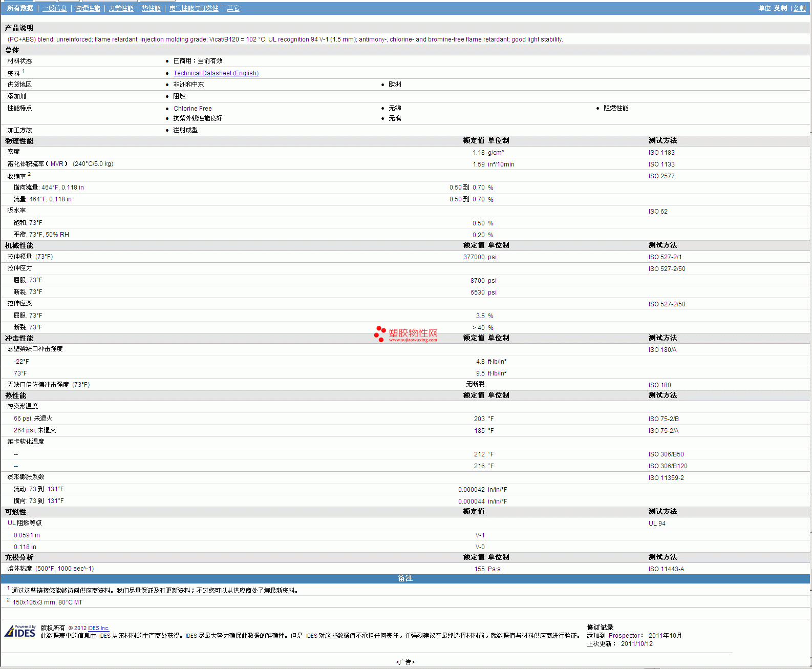Select 英制 units option
Screen dimensions: 812x669
(780, 8)
